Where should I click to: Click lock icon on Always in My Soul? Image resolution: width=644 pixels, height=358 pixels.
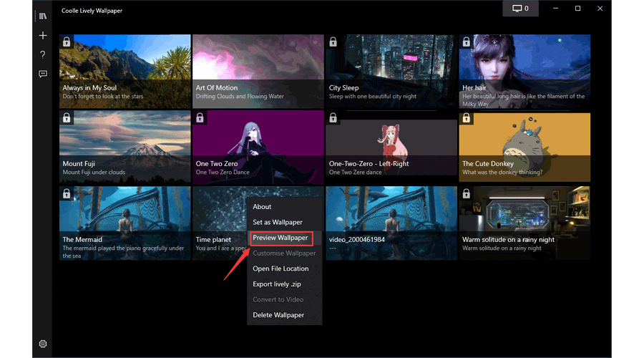click(67, 42)
